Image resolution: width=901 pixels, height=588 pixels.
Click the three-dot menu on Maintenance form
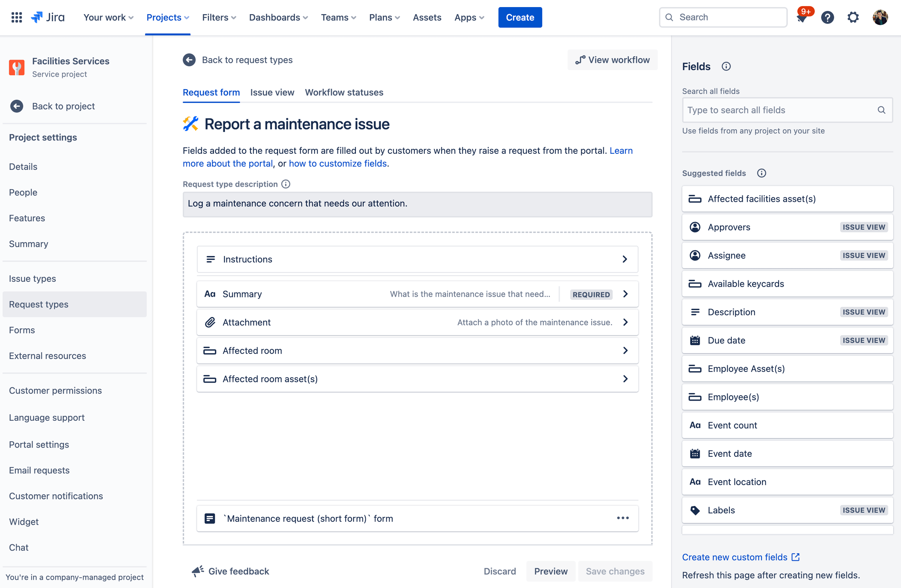point(623,518)
